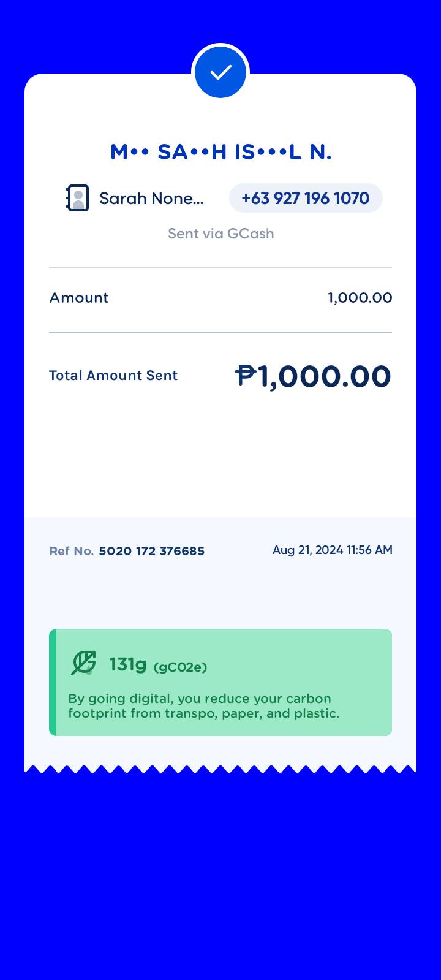Image resolution: width=441 pixels, height=980 pixels.
Task: Tap the green leaf carbon icon
Action: (x=84, y=663)
